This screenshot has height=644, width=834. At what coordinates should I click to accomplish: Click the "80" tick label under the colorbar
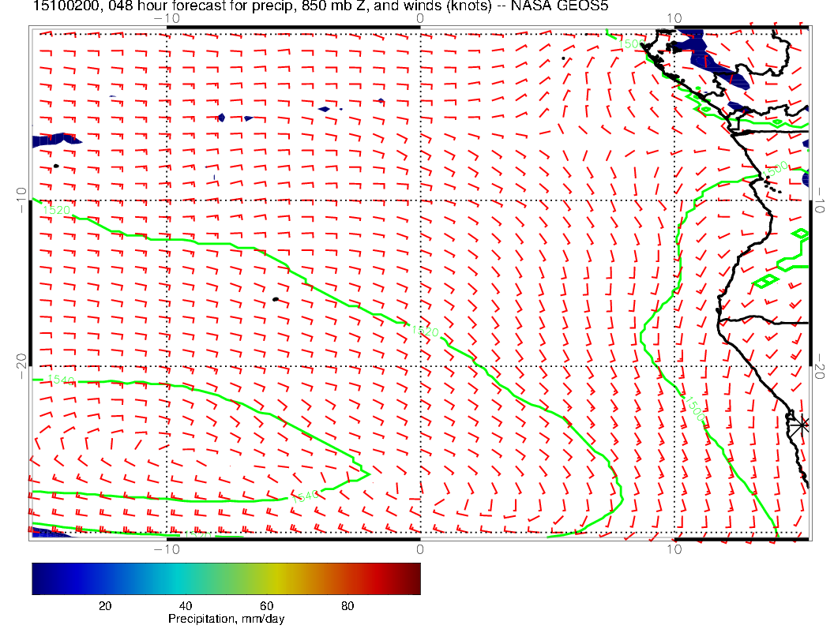[347, 606]
